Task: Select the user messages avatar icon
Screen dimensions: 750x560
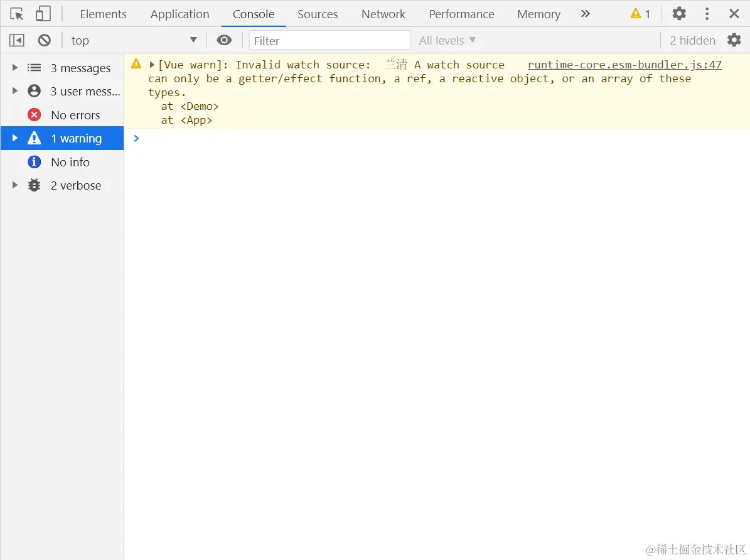Action: click(34, 91)
